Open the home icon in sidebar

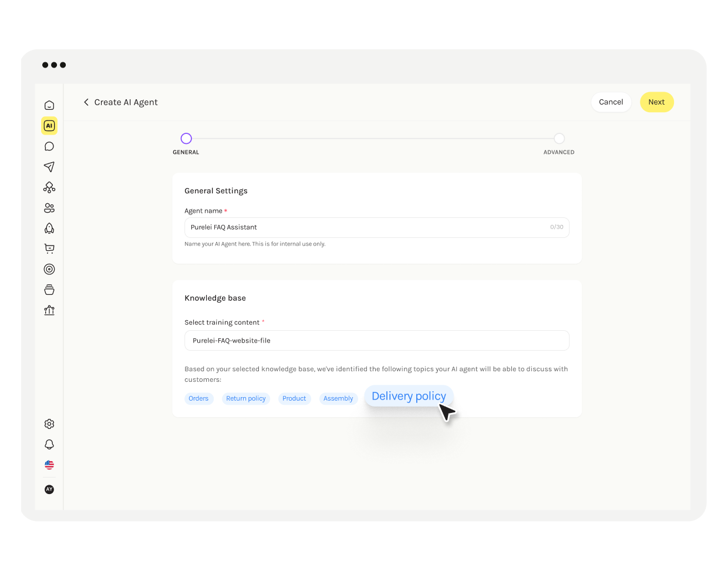[x=49, y=105]
